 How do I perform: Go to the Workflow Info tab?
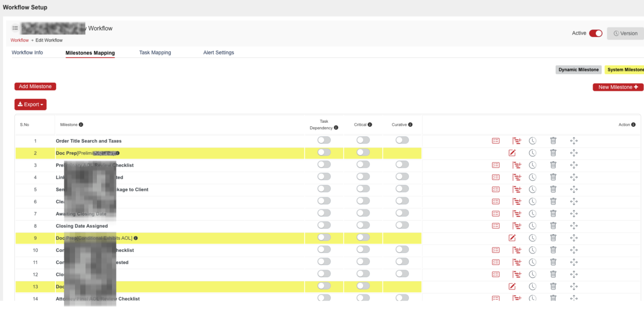[27, 52]
